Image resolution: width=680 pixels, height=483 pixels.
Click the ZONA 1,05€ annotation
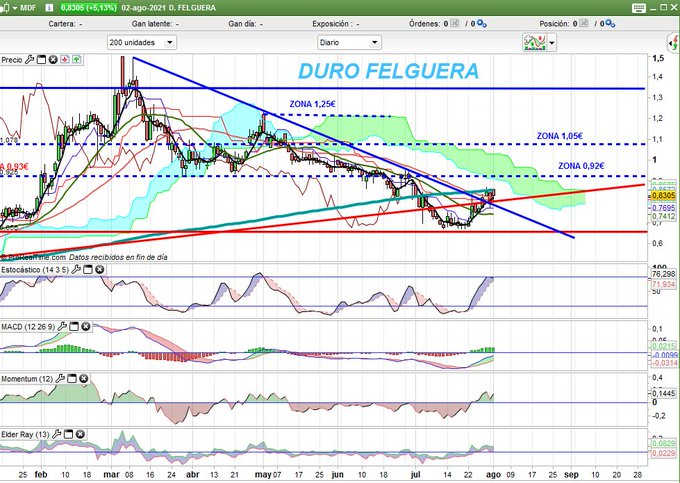point(559,136)
